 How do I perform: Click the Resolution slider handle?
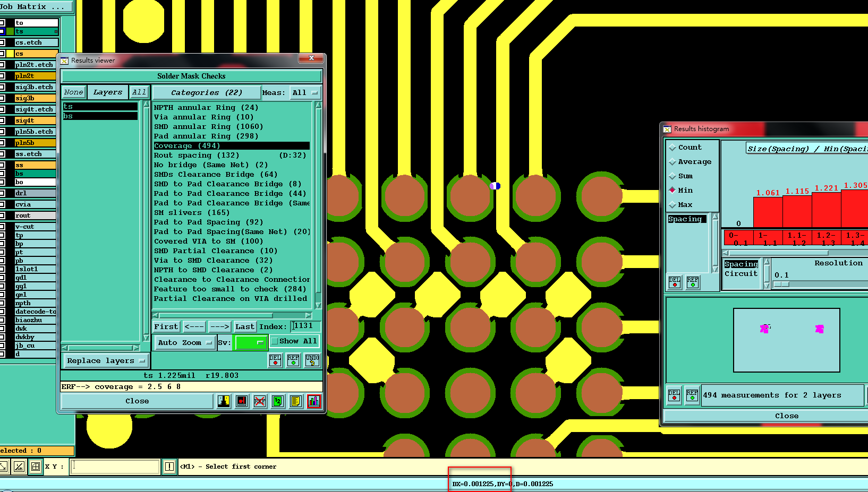(x=781, y=284)
